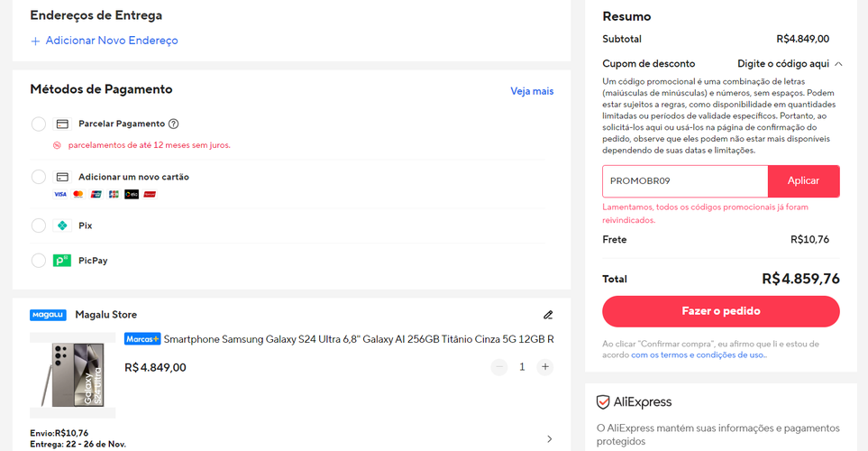The width and height of the screenshot is (868, 451).
Task: Click the AliExpress shield icon
Action: pyautogui.click(x=603, y=402)
